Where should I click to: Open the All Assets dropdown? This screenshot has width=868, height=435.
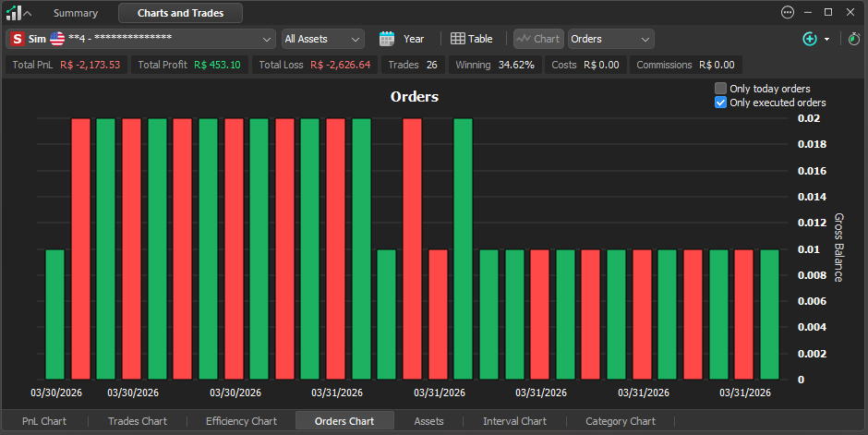323,39
